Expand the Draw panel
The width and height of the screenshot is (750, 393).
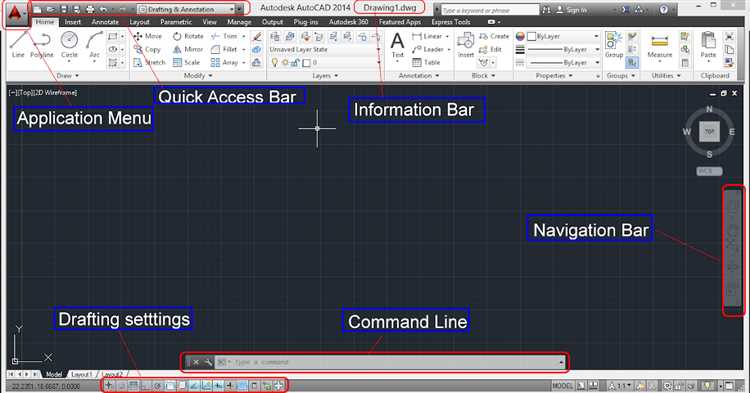coord(67,76)
